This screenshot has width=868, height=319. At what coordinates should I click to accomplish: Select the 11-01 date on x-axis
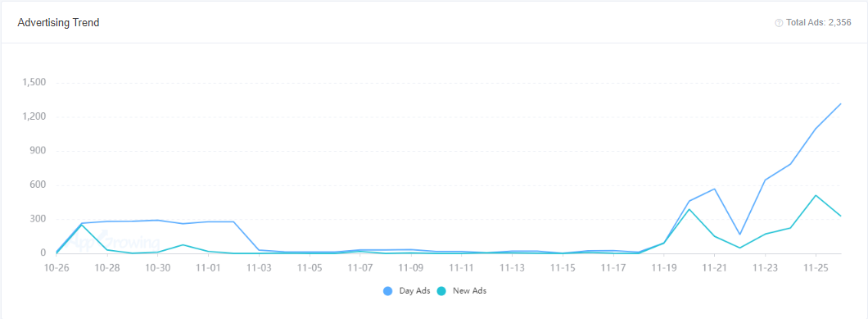click(208, 268)
